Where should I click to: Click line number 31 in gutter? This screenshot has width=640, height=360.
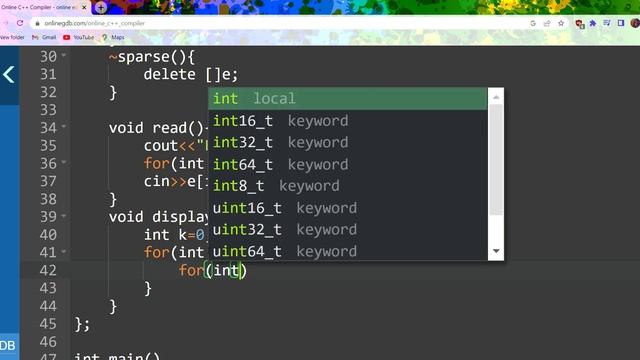click(48, 74)
